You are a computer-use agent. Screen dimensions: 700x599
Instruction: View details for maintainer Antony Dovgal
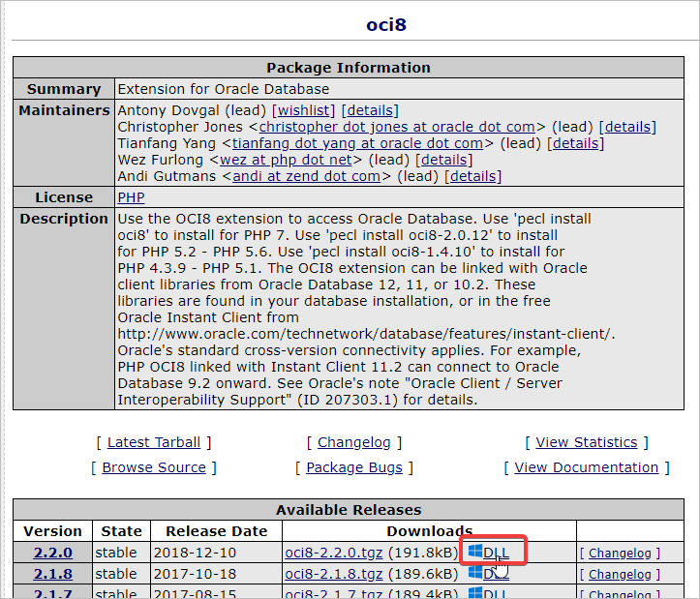[x=369, y=110]
